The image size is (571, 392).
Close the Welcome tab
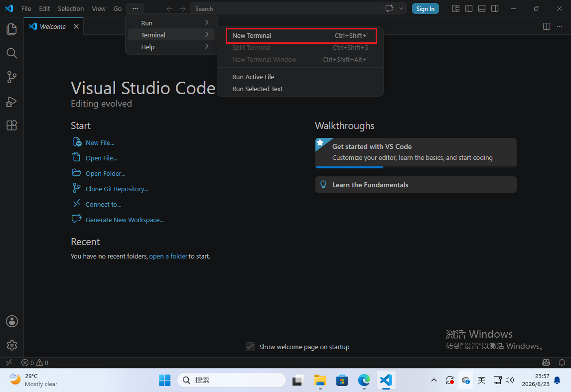click(76, 26)
